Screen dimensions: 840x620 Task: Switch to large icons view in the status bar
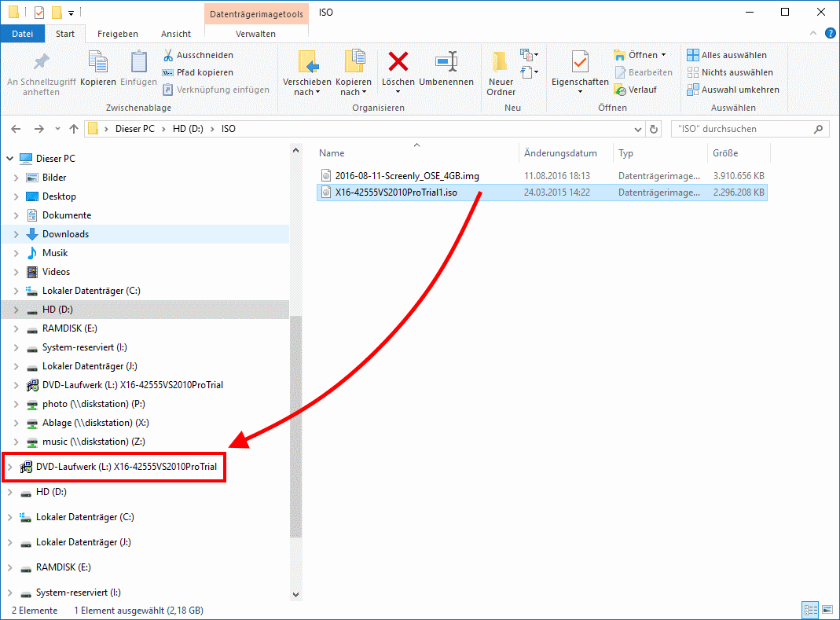(x=827, y=610)
